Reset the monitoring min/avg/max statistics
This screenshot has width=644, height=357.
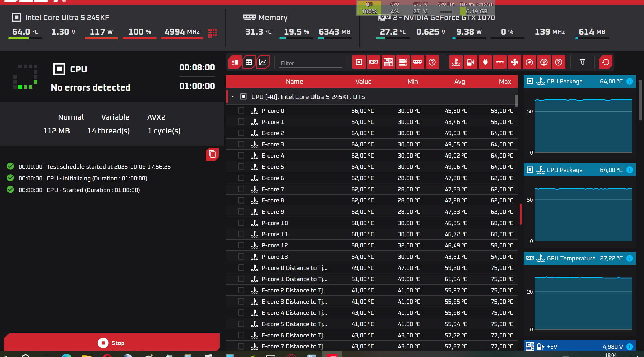click(606, 62)
